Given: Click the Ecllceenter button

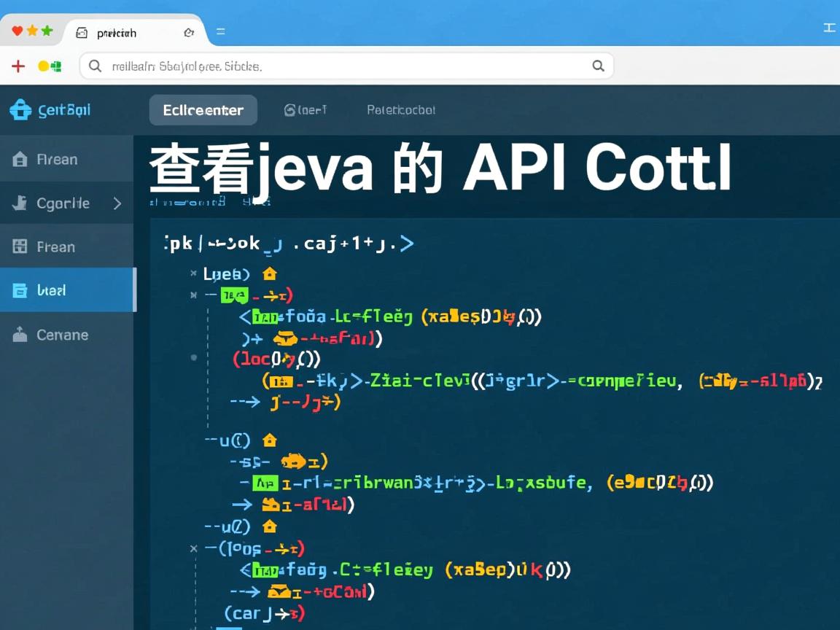Looking at the screenshot, I should point(203,109).
